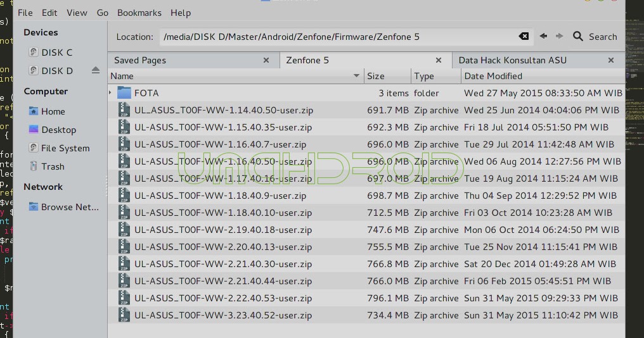The image size is (644, 338).
Task: Click the File System drive icon
Action: (x=33, y=147)
